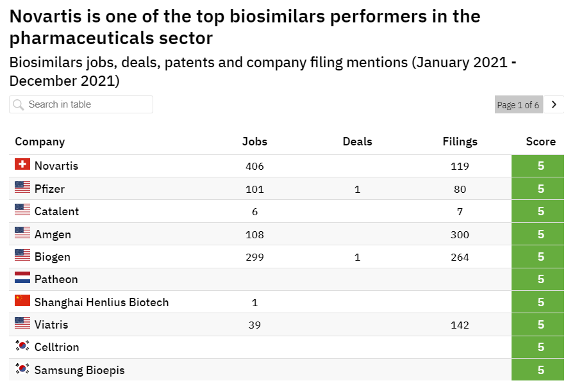Click the Switzerland flag beside Novartis
The width and height of the screenshot is (575, 392).
[x=22, y=165]
